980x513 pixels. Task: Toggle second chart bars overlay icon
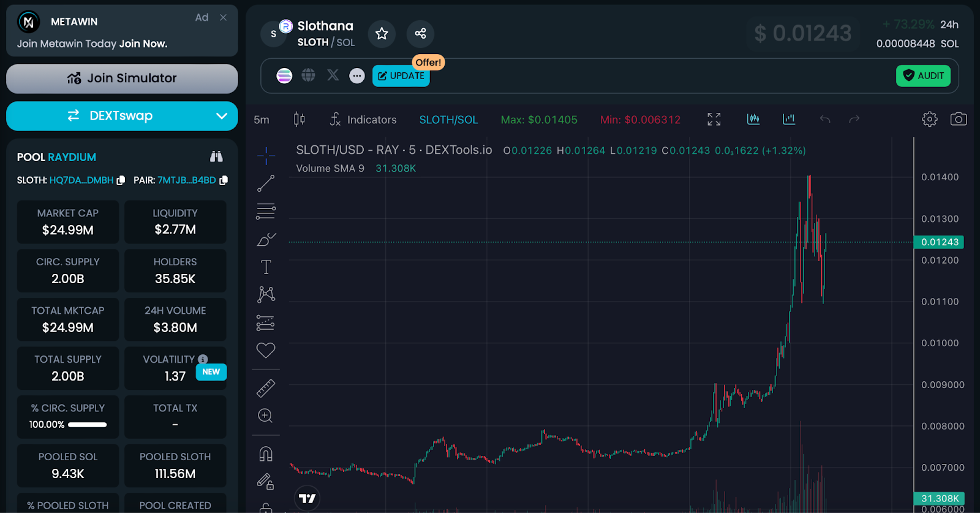click(x=789, y=119)
